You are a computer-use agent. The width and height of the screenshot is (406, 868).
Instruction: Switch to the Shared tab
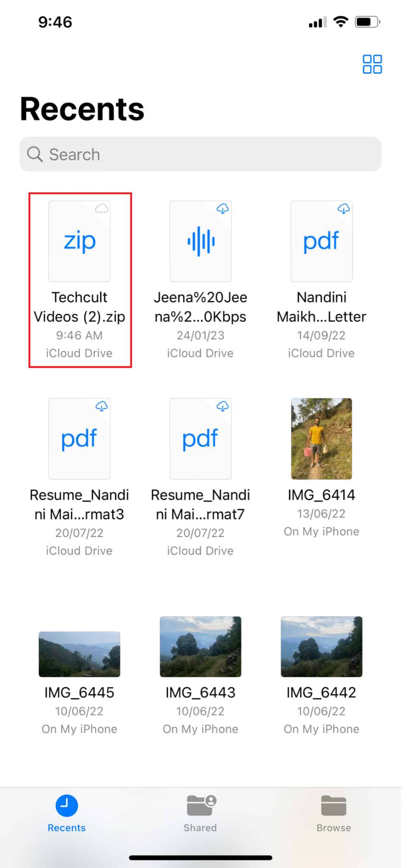[200, 814]
